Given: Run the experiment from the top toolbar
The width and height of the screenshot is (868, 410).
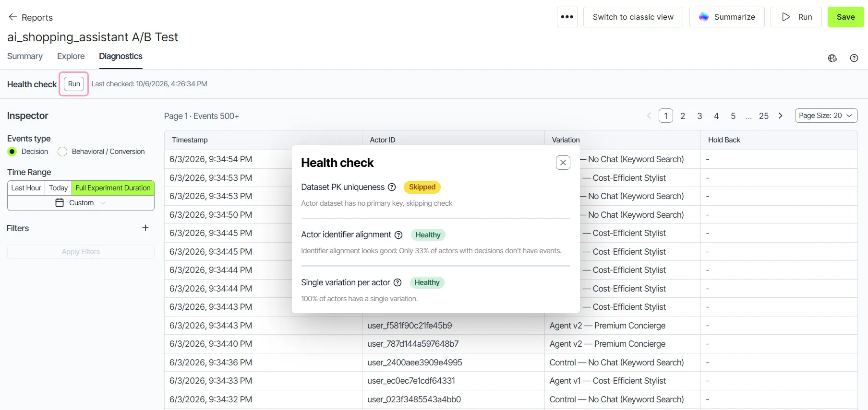Looking at the screenshot, I should click(796, 17).
